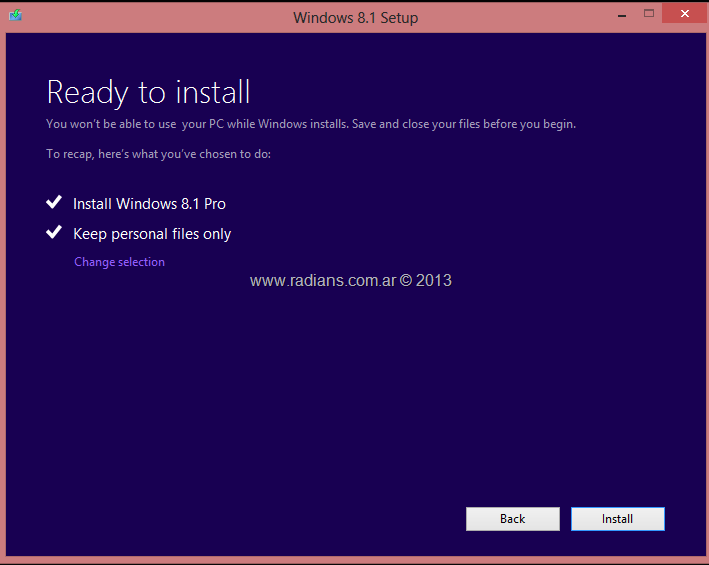The height and width of the screenshot is (565, 709).
Task: Open the Change selection link
Action: (119, 262)
